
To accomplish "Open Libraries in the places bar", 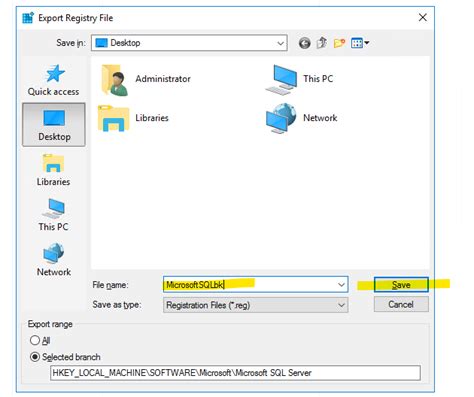I will pyautogui.click(x=53, y=170).
